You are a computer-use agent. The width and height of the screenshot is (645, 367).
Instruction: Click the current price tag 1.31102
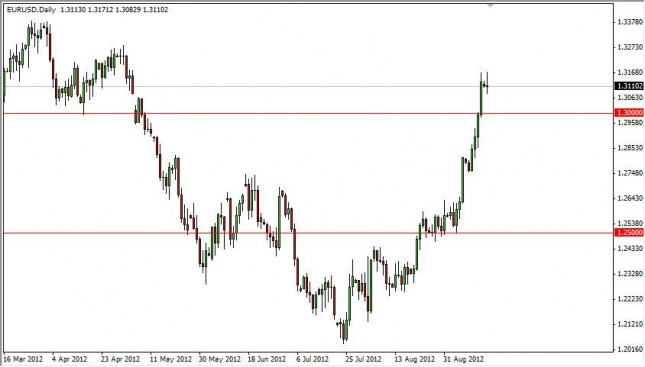629,86
